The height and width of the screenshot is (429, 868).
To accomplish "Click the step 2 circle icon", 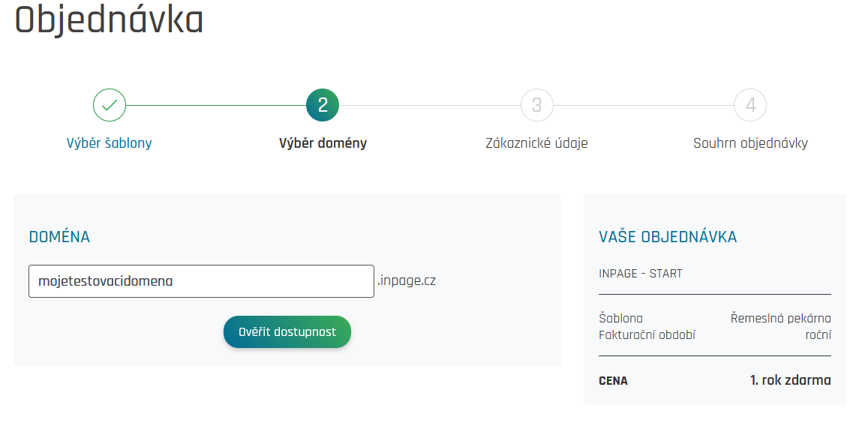I will (323, 105).
